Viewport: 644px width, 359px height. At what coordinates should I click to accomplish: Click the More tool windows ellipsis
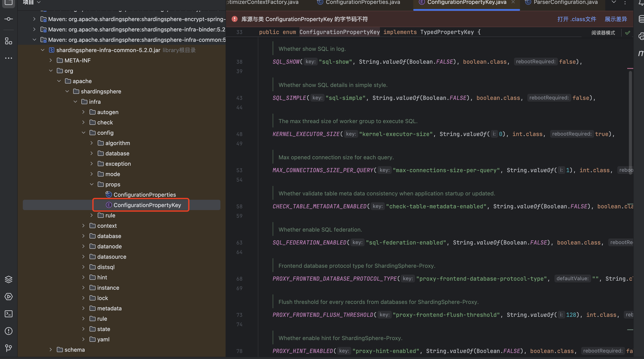coord(8,58)
